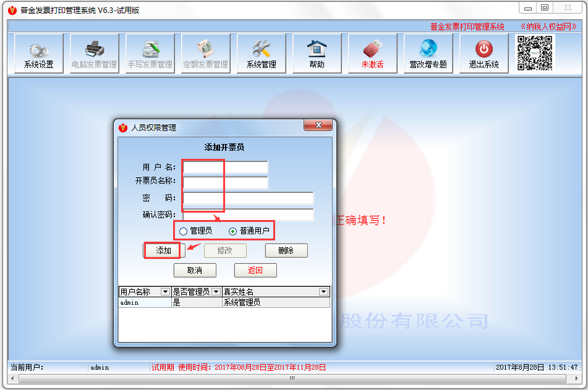Open the 是否管理员 filter dropdown
The width and height of the screenshot is (588, 390).
coord(215,291)
